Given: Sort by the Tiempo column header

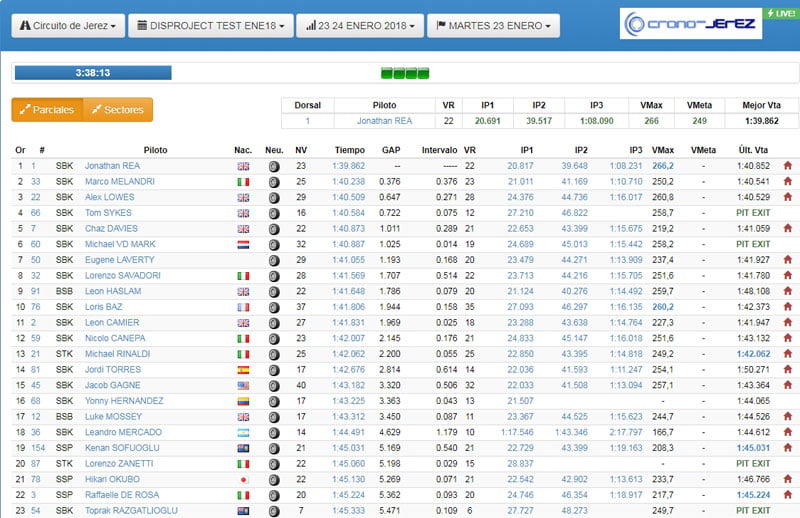Looking at the screenshot, I should click(x=350, y=150).
